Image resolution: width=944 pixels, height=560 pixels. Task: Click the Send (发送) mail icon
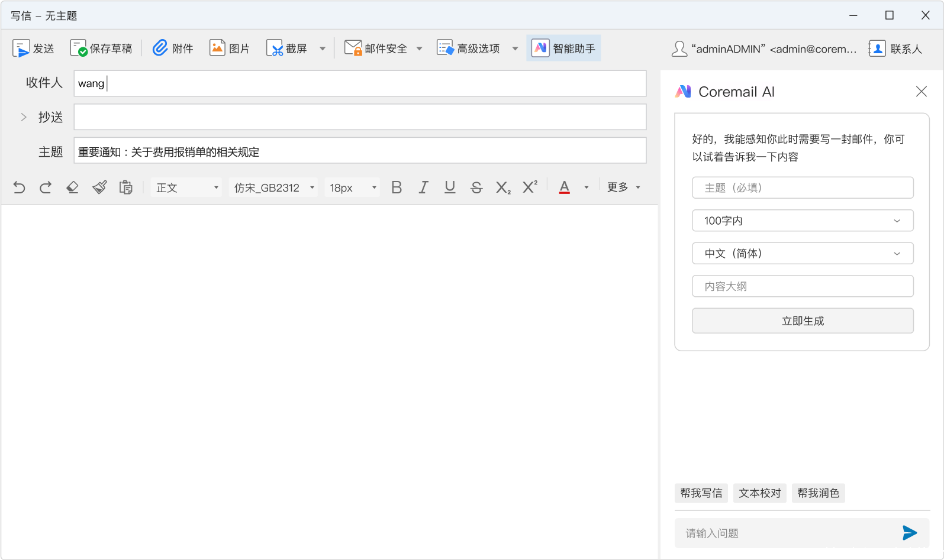pos(21,48)
